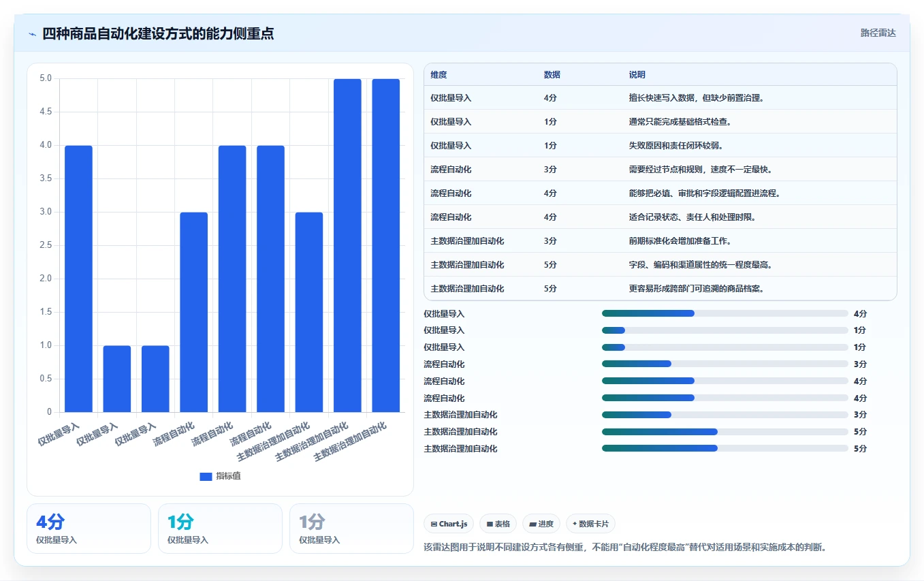This screenshot has height=581, width=924.
Task: Select the footnote starting with 该雷达图用于说明
Action: (624, 547)
